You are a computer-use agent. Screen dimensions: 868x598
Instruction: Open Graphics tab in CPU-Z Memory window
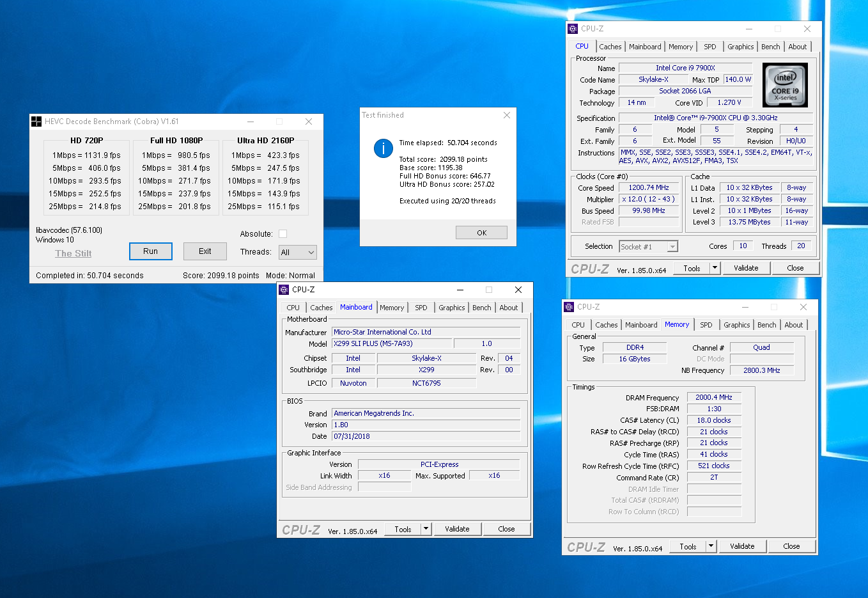tap(737, 325)
